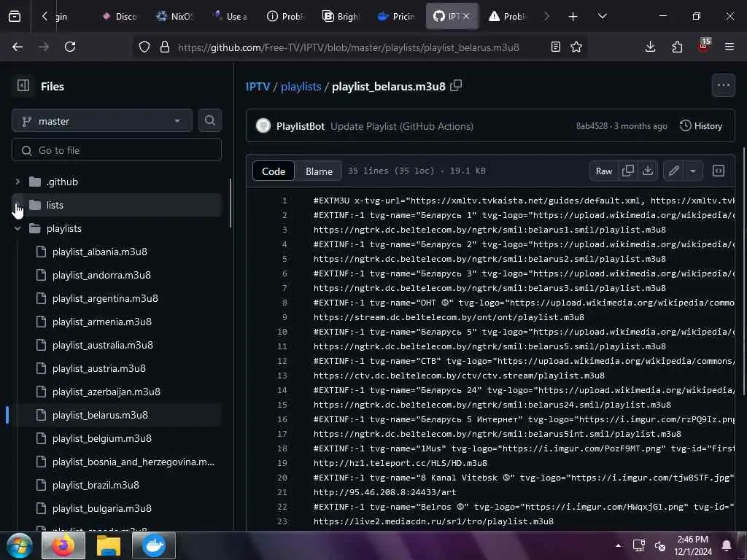Open the file search magnifier button
This screenshot has height=560, width=747.
coord(209,120)
